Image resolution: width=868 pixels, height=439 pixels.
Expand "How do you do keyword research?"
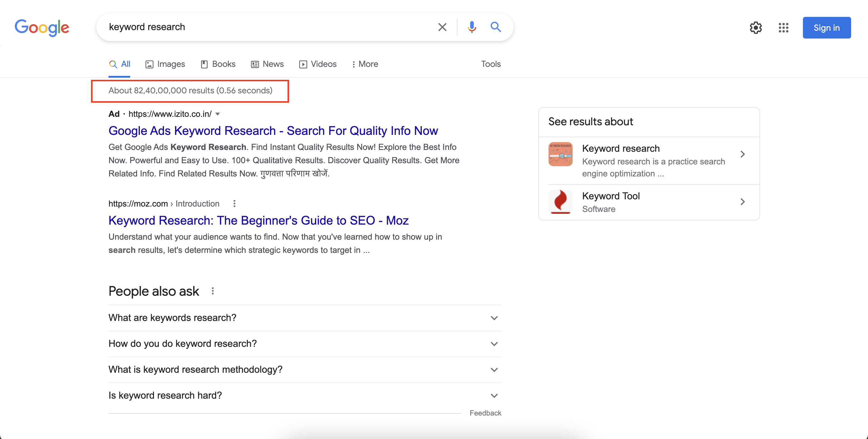tap(305, 344)
